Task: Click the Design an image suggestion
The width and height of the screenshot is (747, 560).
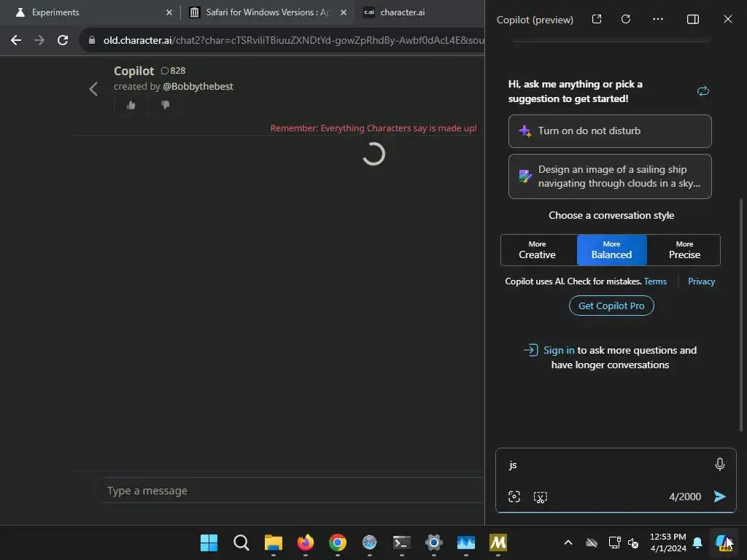Action: pyautogui.click(x=611, y=176)
